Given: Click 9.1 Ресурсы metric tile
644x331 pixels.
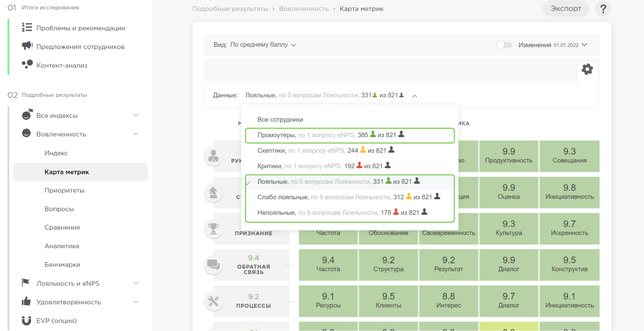Looking at the screenshot, I should coord(328,301).
